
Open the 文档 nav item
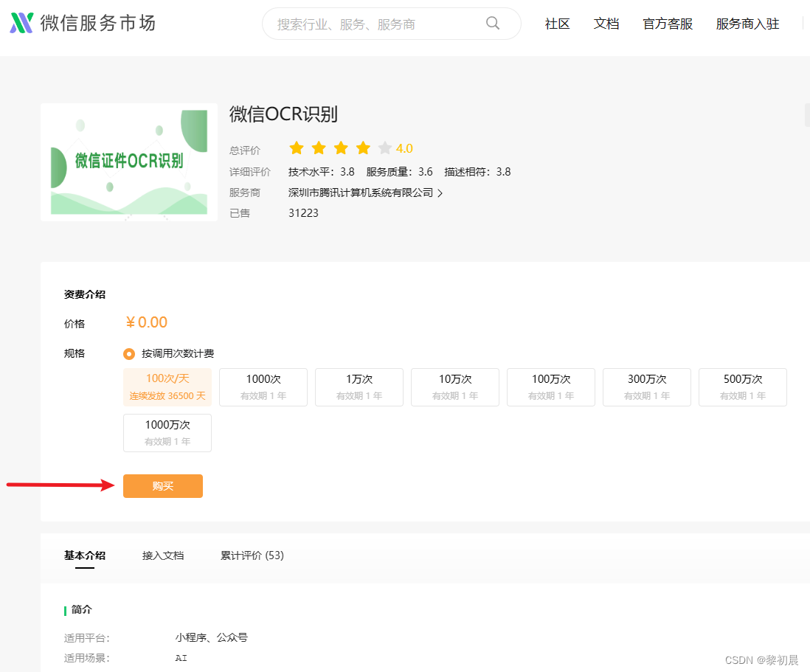pyautogui.click(x=606, y=24)
